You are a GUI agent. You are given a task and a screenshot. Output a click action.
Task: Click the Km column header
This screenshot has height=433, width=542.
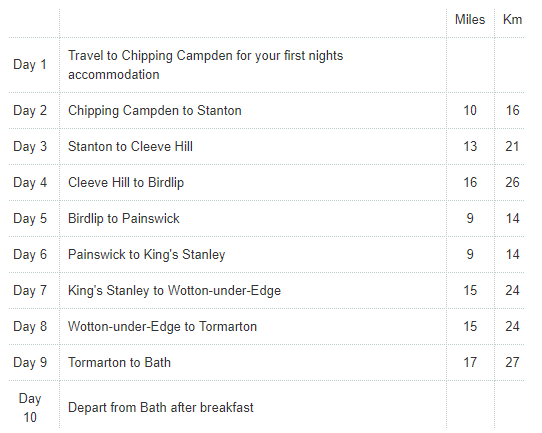click(512, 19)
